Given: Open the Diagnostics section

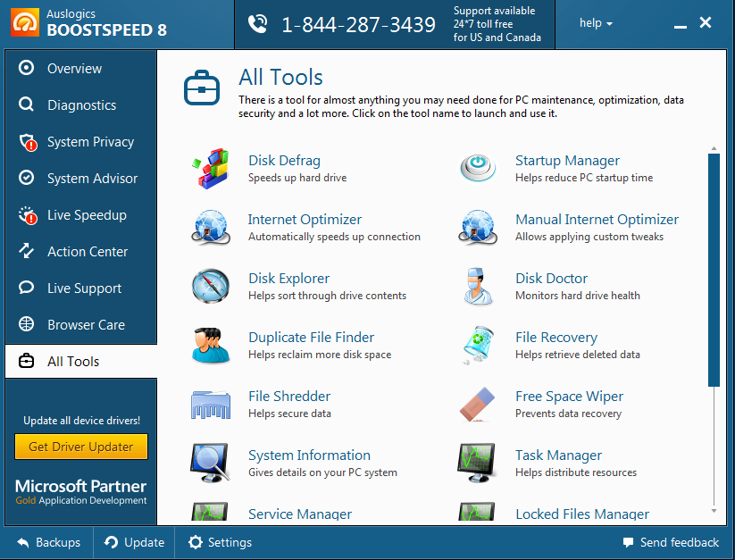Looking at the screenshot, I should [x=80, y=104].
